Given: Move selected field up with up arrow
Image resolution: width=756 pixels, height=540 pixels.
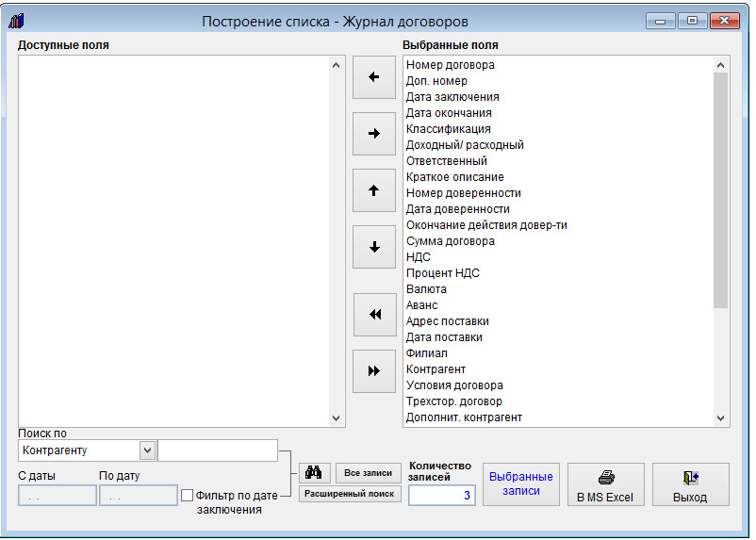Looking at the screenshot, I should click(373, 190).
